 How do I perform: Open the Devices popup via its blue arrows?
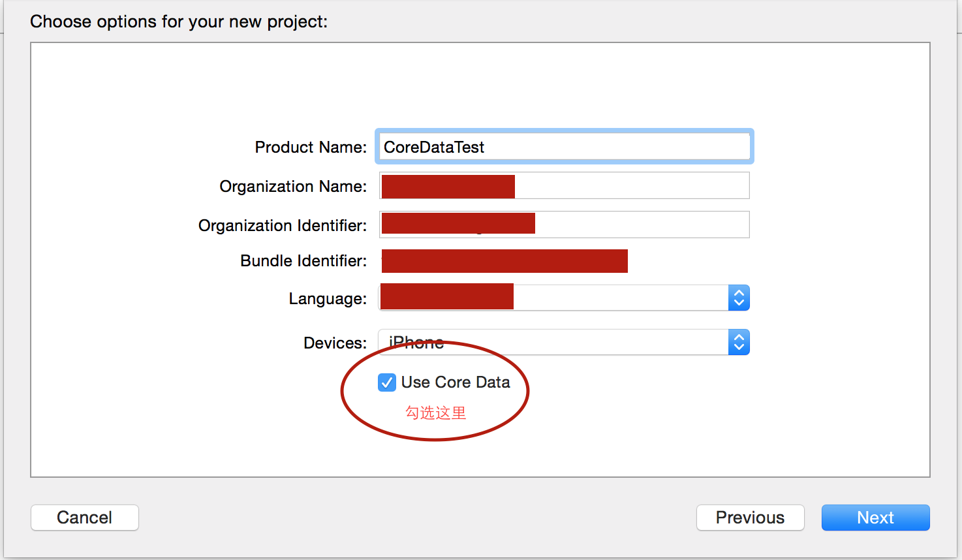pyautogui.click(x=739, y=343)
